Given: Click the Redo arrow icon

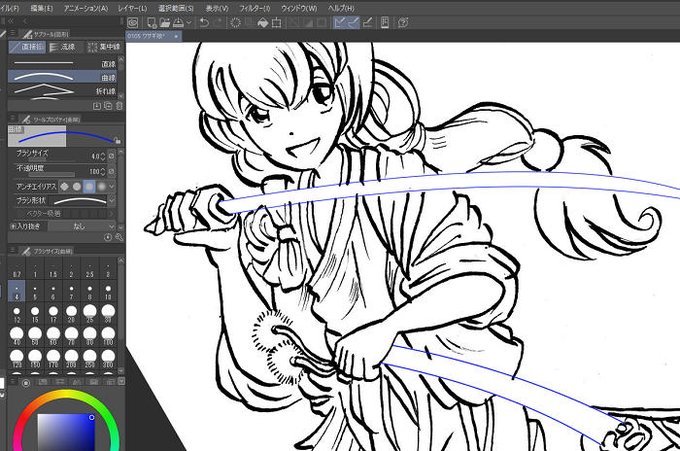Looking at the screenshot, I should 219,23.
